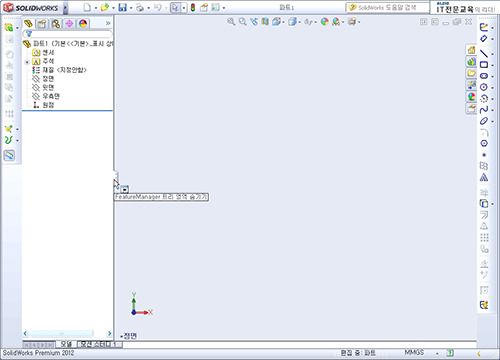Open the SolidWorks Resources home tab in task pane
This screenshot has width=500, height=360.
click(471, 50)
